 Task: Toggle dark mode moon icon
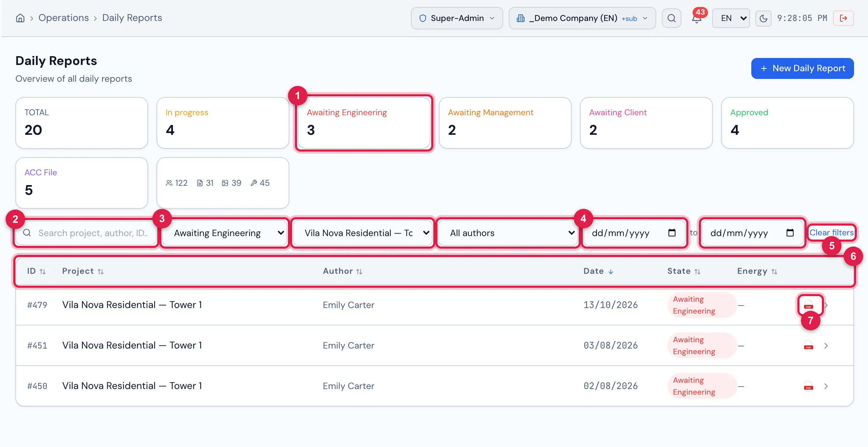coord(764,18)
